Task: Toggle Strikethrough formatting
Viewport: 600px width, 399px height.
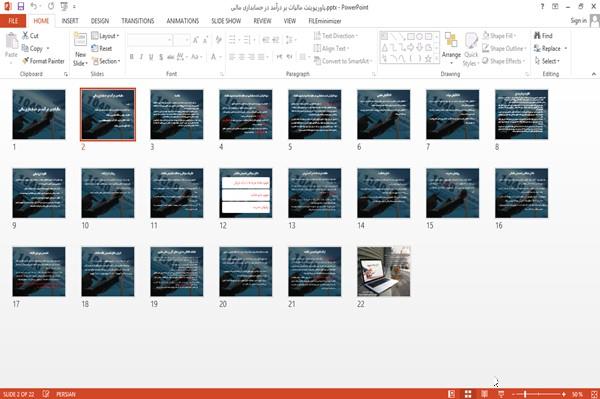Action: pyautogui.click(x=171, y=57)
